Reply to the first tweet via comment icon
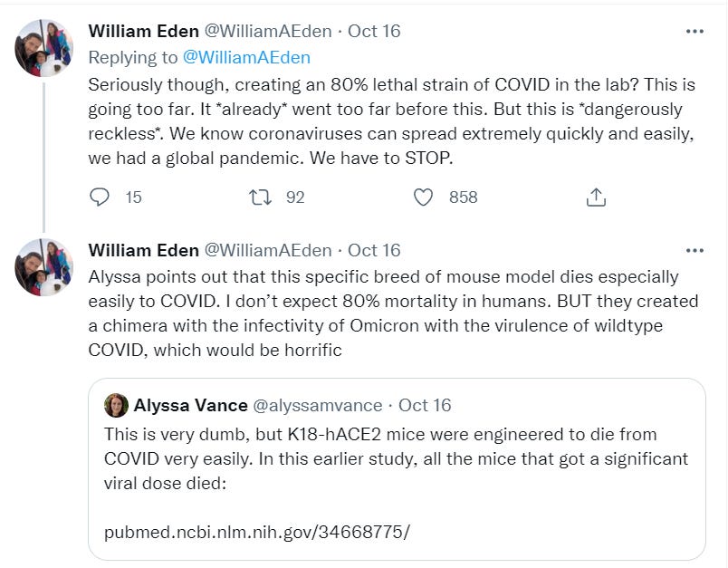The width and height of the screenshot is (728, 568). [x=101, y=197]
